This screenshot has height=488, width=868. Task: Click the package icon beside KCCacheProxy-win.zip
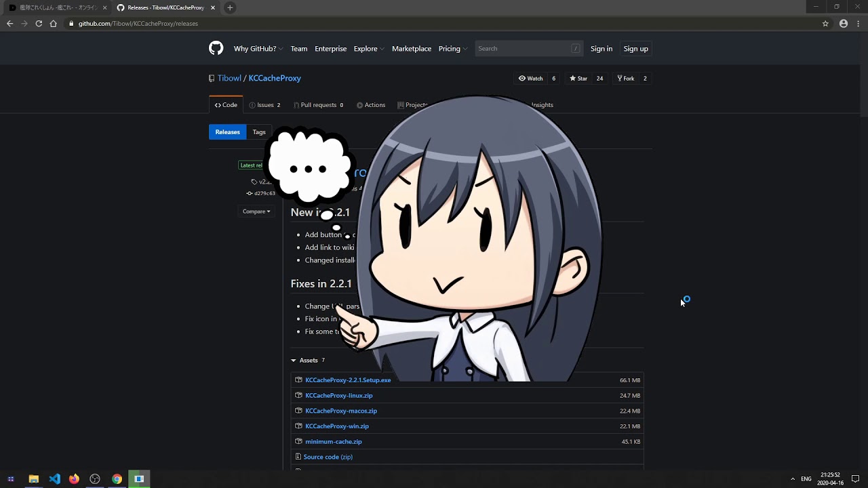tap(298, 426)
